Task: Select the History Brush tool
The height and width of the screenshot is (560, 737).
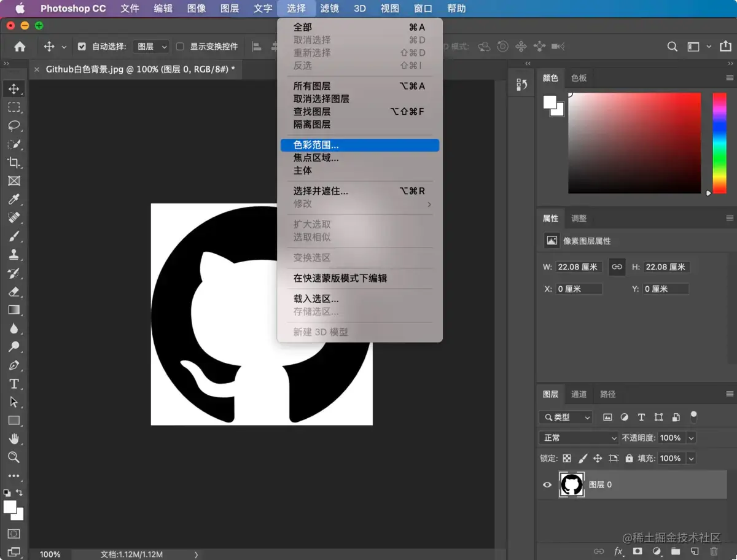Action: (14, 273)
